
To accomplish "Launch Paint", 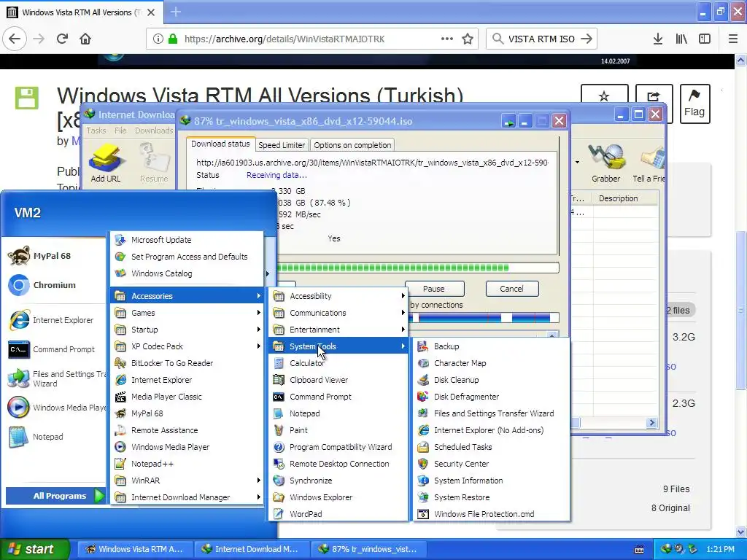I will click(x=338, y=430).
